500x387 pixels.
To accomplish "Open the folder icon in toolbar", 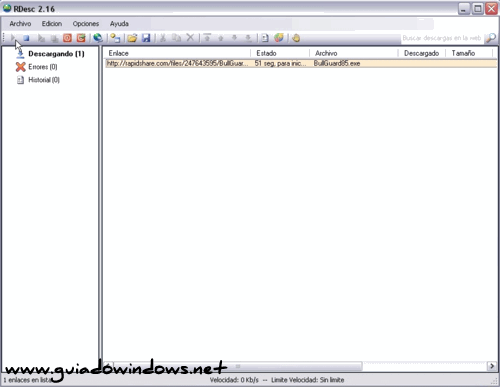I will 132,38.
